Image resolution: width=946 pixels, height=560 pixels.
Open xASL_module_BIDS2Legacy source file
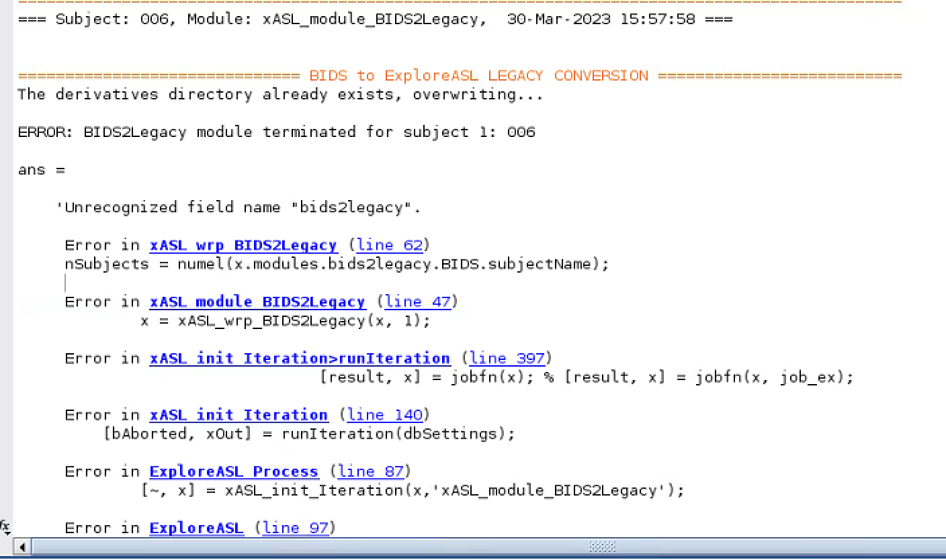[257, 301]
